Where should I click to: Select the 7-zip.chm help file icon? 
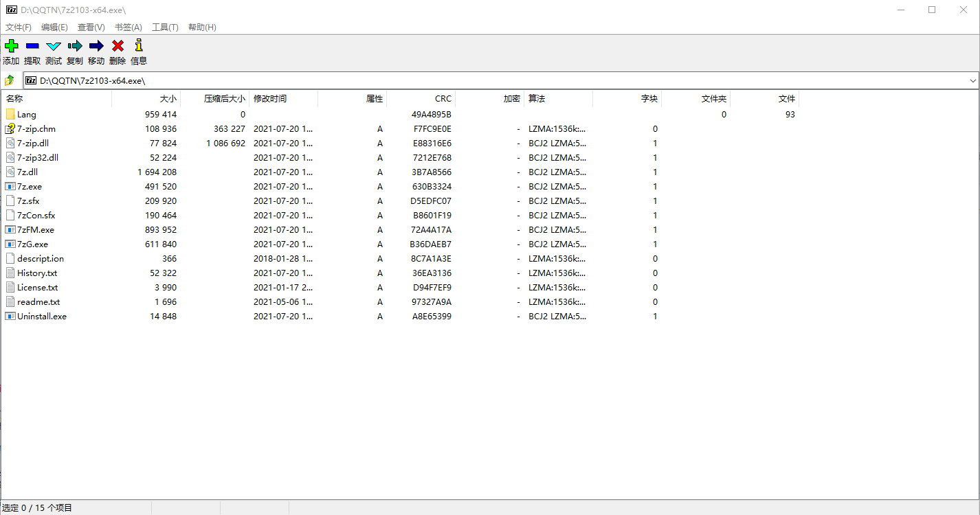(10, 128)
